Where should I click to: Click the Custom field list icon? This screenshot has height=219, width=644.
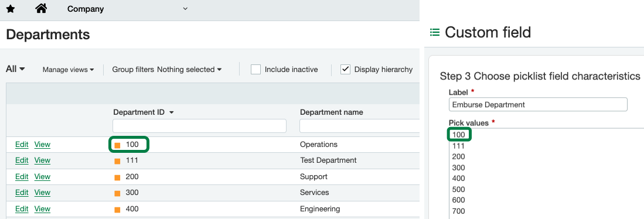pyautogui.click(x=435, y=32)
